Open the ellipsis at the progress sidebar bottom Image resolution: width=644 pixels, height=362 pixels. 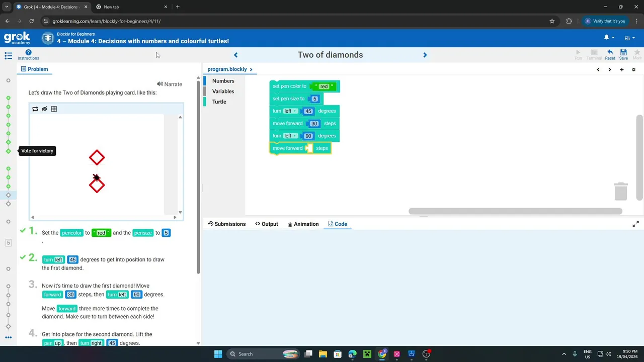click(8, 337)
